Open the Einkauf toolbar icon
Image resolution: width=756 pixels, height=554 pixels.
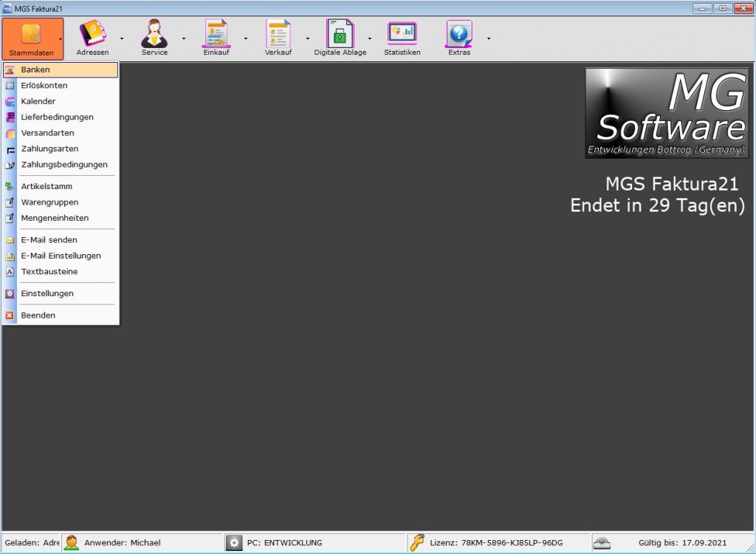point(216,33)
